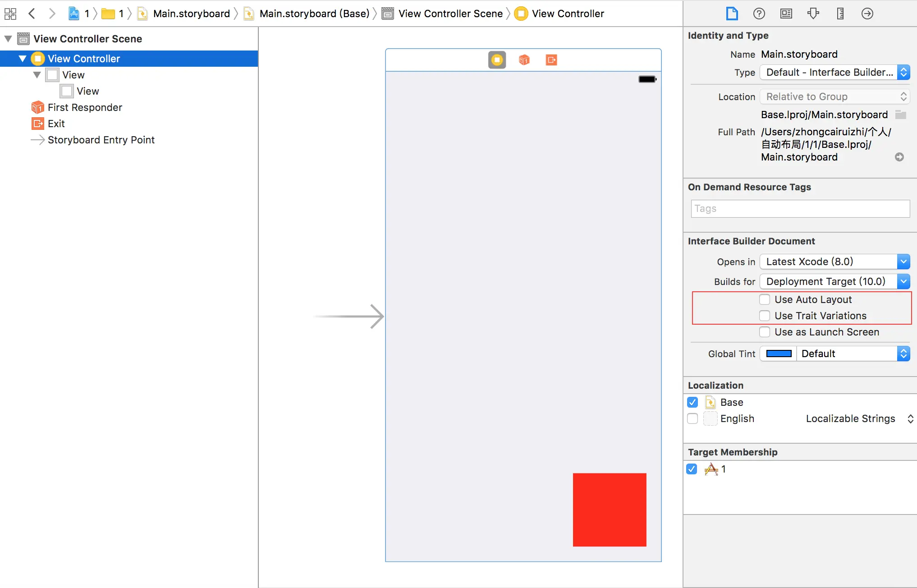Enable Use Auto Layout checkbox

(x=765, y=299)
